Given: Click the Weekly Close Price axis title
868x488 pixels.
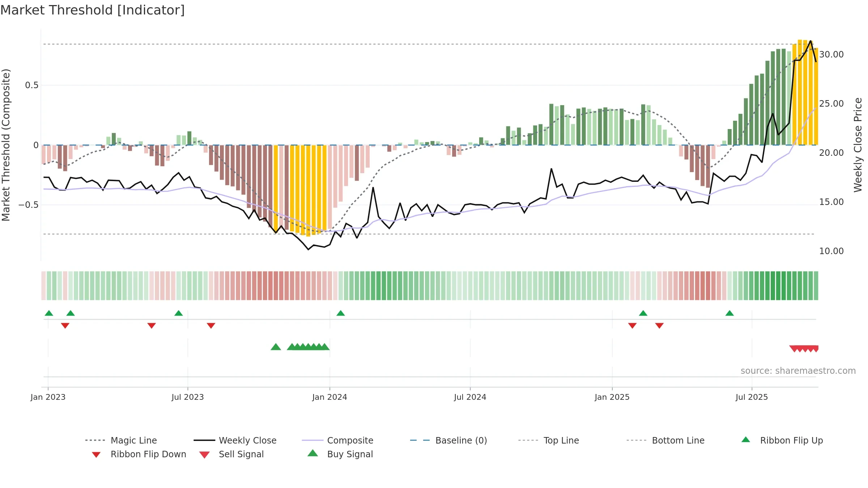Looking at the screenshot, I should click(x=858, y=145).
